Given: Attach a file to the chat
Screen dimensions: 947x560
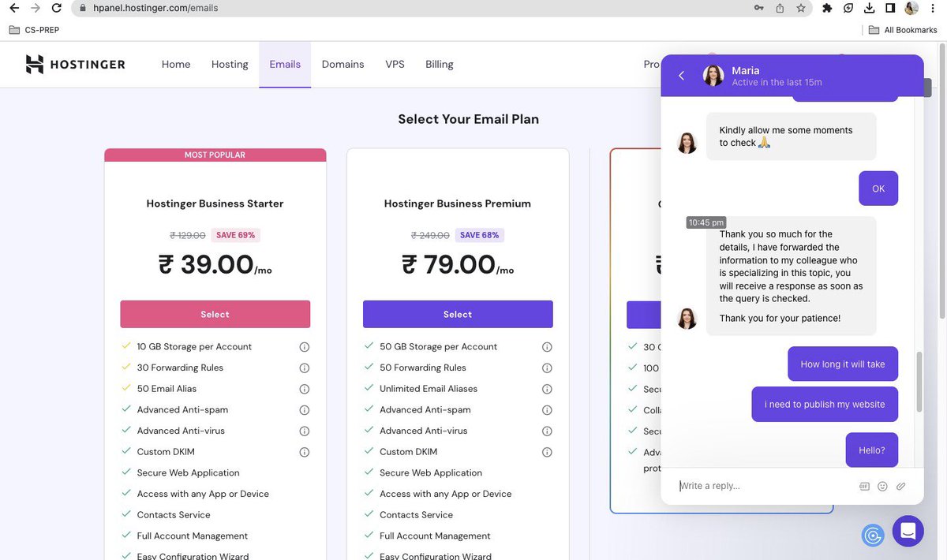Looking at the screenshot, I should [900, 487].
